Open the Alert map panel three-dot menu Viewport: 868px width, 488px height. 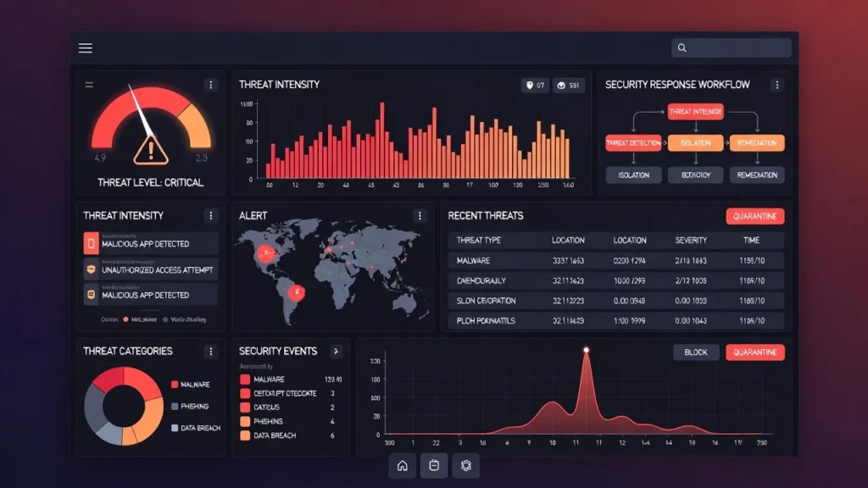coord(419,216)
